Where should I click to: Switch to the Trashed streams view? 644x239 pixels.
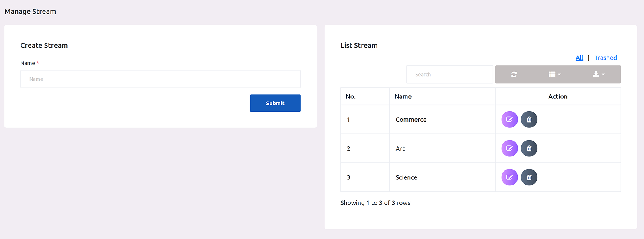(605, 58)
